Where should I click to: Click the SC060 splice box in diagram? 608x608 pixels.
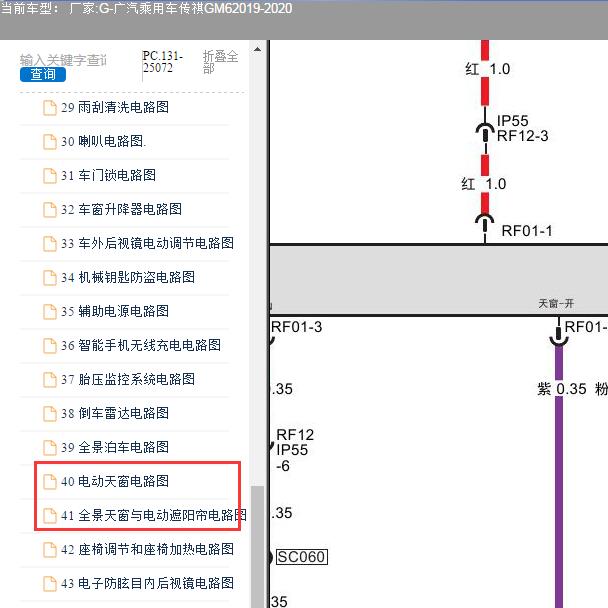click(302, 557)
